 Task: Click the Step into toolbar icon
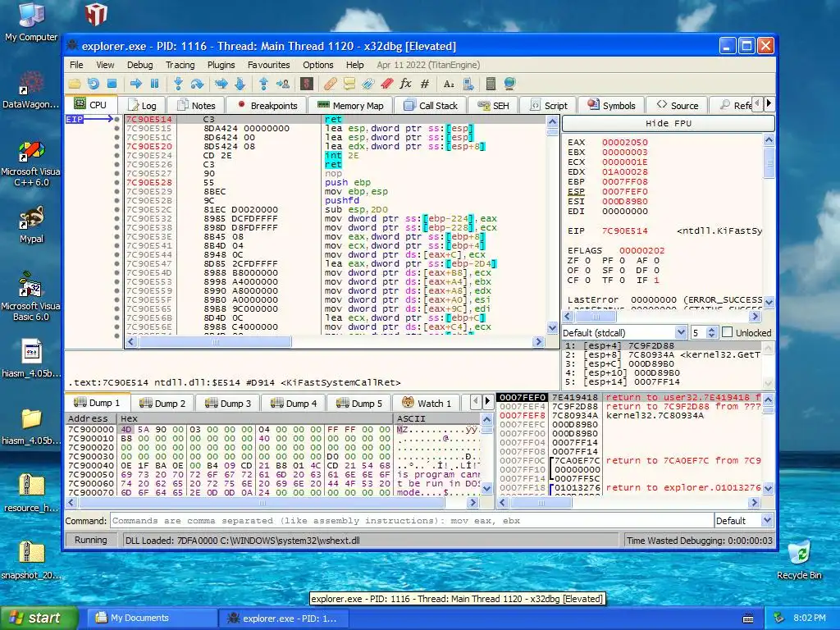pos(178,84)
